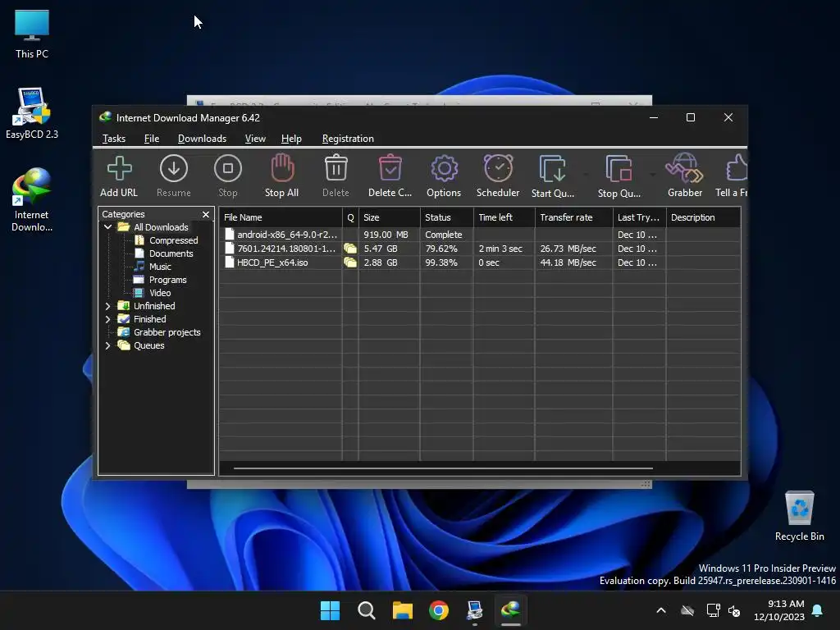Collapse the All Downloads tree node
The image size is (840, 630).
(x=107, y=227)
